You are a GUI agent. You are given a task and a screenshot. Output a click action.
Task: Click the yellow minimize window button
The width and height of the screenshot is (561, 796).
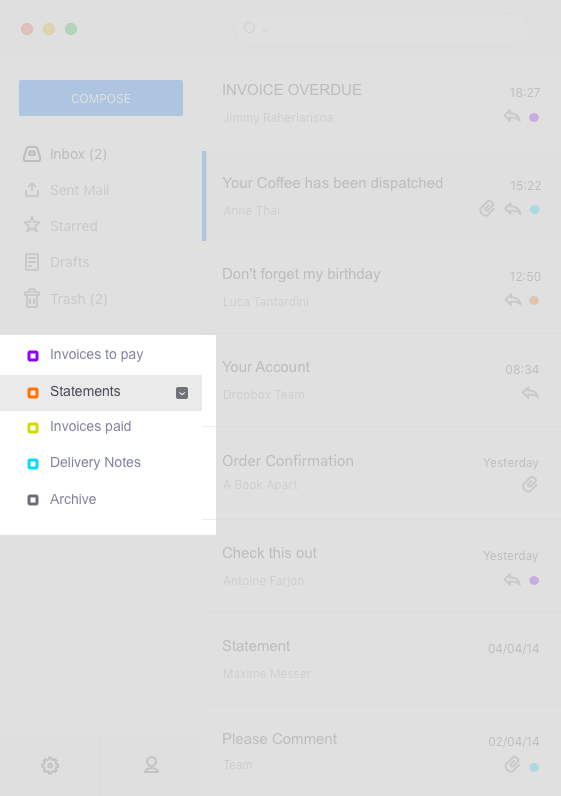click(49, 29)
